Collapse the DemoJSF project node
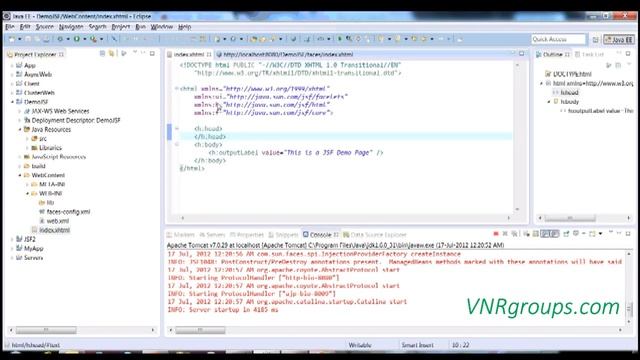 (x=12, y=102)
